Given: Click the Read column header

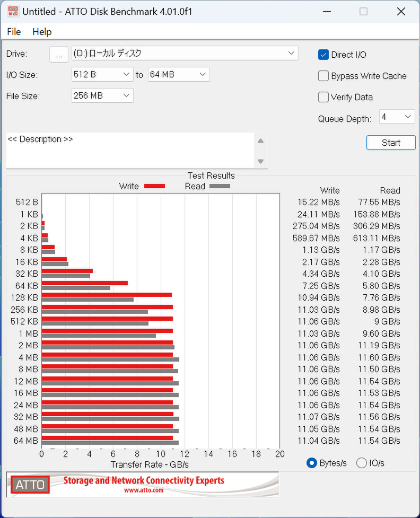Looking at the screenshot, I should [x=390, y=191].
